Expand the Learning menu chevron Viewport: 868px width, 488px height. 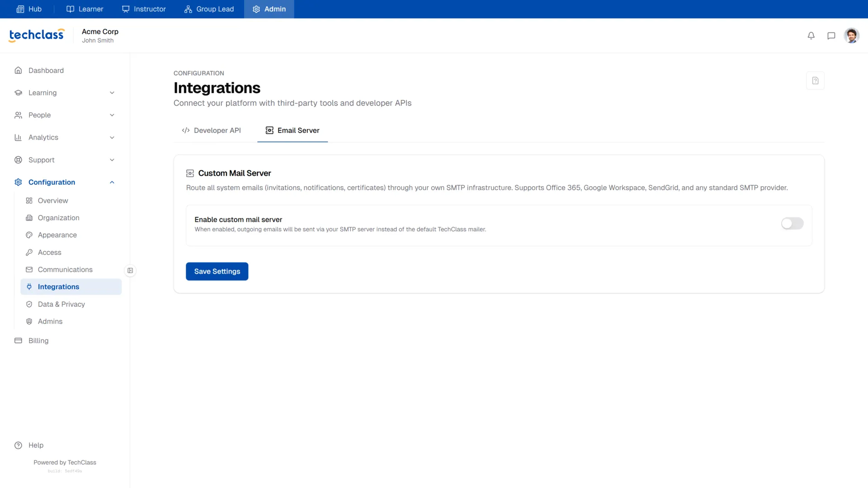coord(112,93)
